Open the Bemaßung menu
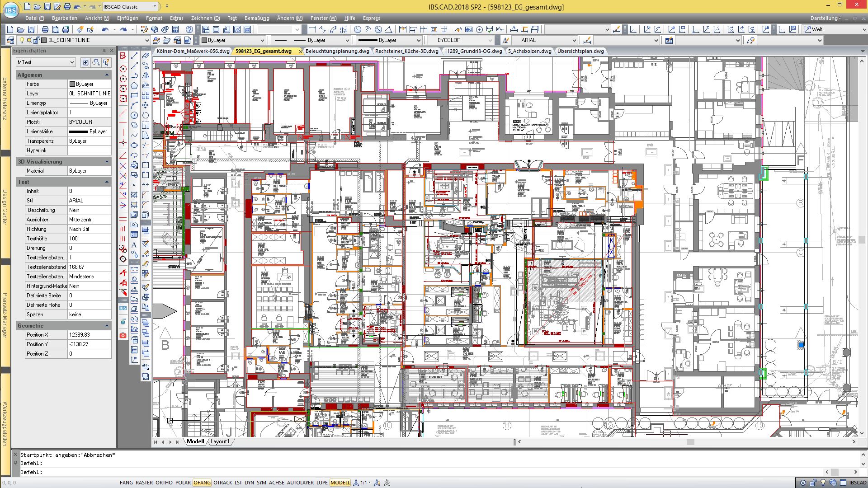Viewport: 868px width, 488px height. tap(257, 18)
